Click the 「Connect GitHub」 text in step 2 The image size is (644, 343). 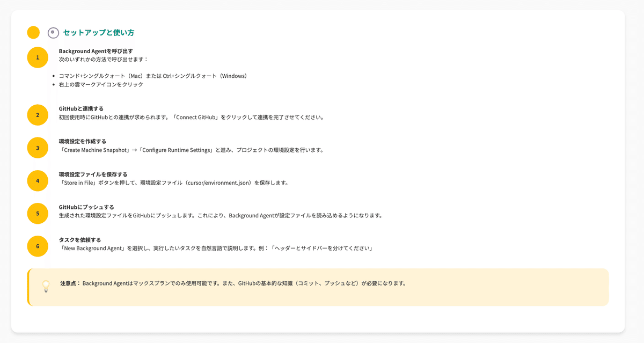tap(194, 116)
